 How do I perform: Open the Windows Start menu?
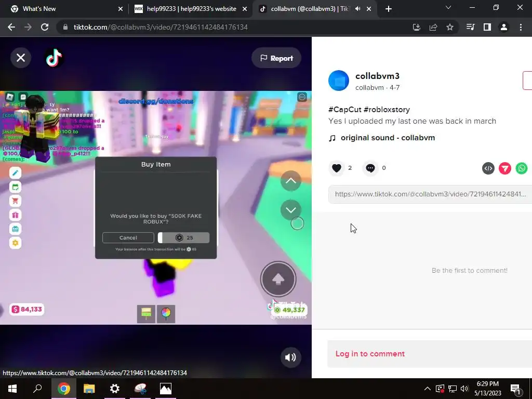coord(12,389)
